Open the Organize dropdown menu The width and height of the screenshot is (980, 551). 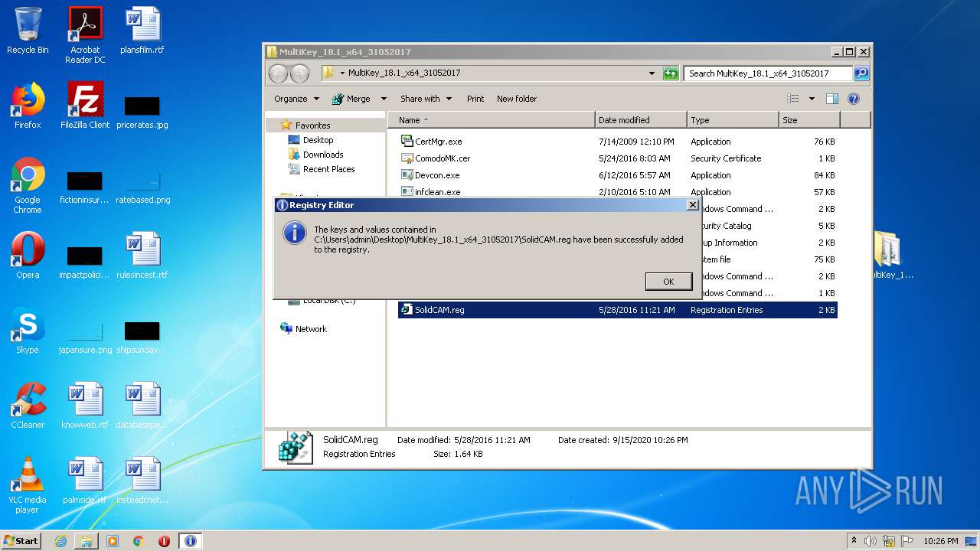click(296, 99)
